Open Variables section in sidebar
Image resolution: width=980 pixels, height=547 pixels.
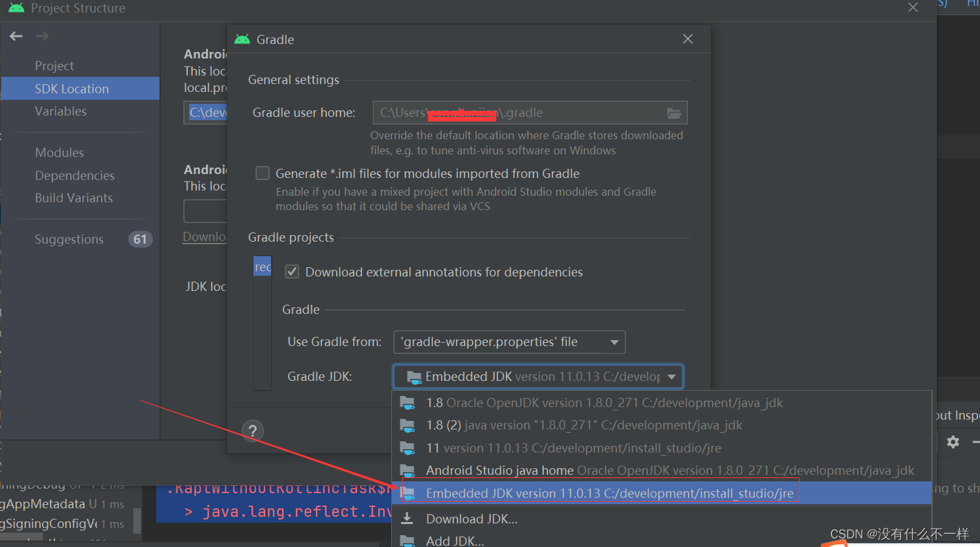(61, 111)
